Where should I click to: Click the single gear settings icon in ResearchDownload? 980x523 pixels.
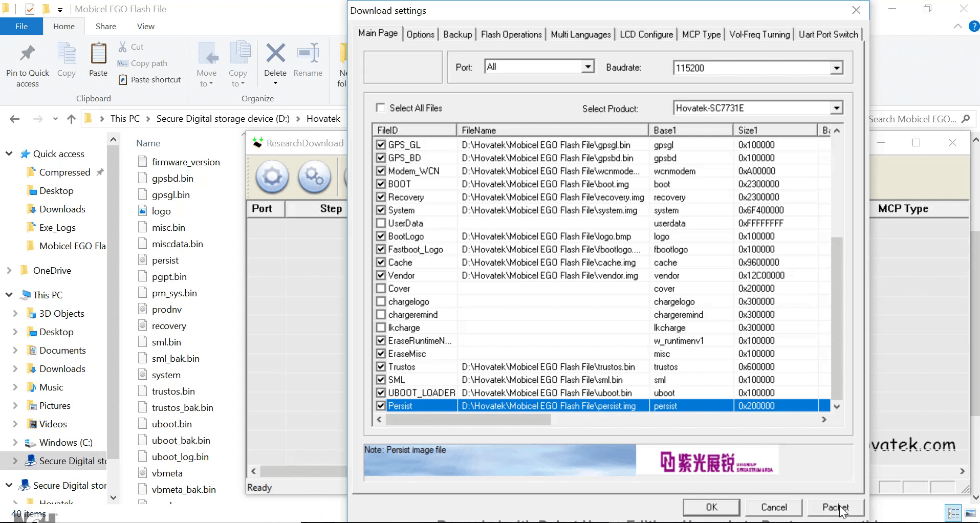point(272,177)
